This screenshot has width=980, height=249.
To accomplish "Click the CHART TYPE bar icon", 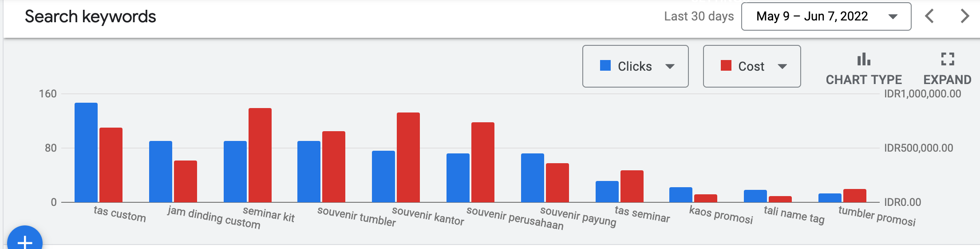I will 863,60.
